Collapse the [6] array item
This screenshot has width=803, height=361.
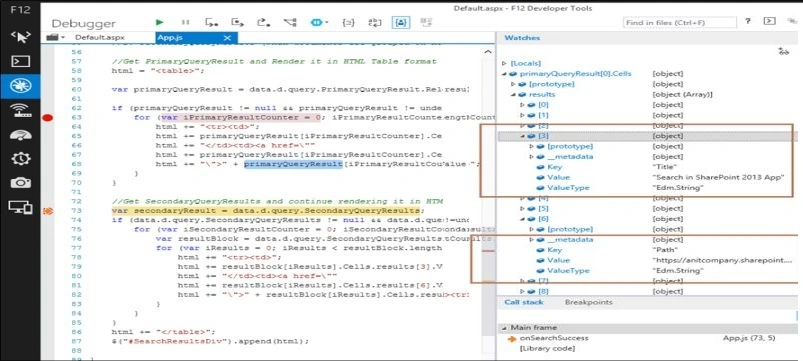[522, 219]
